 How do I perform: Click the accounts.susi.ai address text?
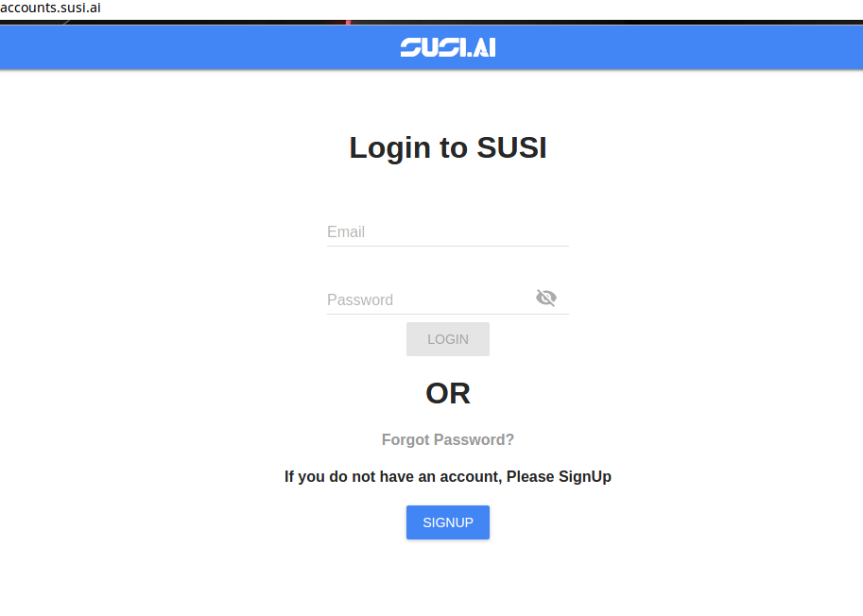point(50,8)
